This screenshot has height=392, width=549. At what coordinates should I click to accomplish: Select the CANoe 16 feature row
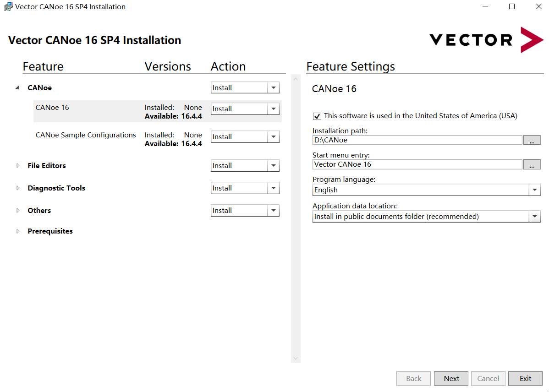pyautogui.click(x=158, y=111)
